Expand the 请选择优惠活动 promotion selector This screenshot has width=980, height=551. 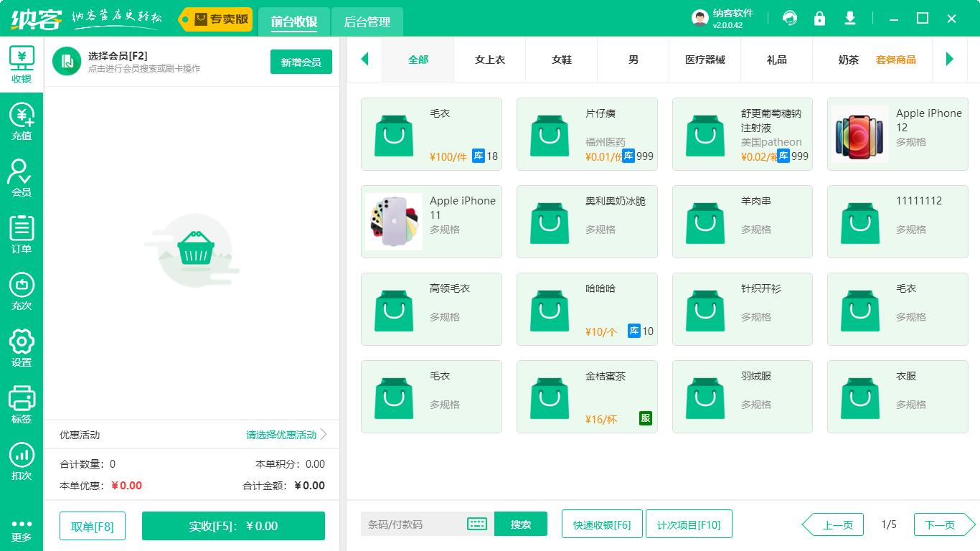click(x=283, y=434)
